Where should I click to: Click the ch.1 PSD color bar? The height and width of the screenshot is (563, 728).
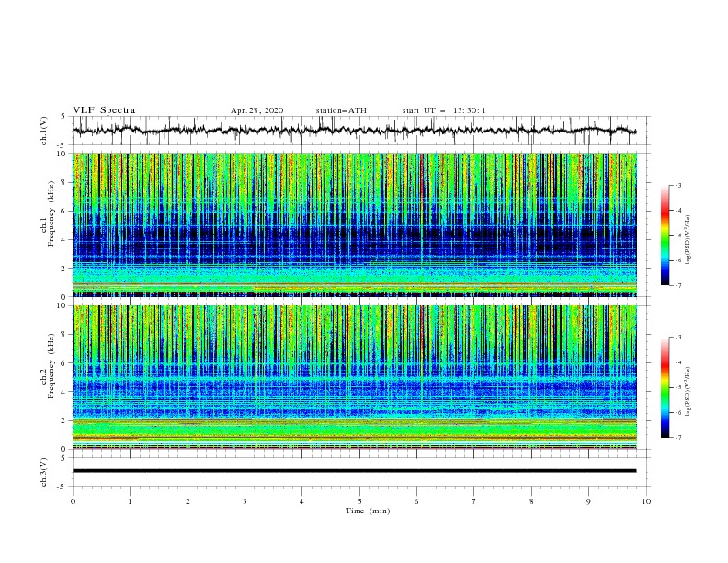tap(665, 236)
